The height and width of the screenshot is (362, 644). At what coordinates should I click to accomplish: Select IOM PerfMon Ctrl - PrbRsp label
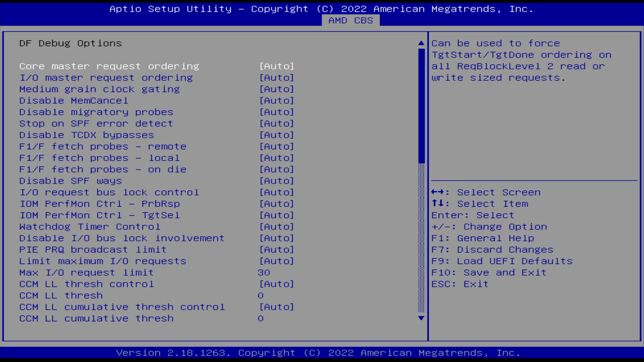pyautogui.click(x=99, y=204)
